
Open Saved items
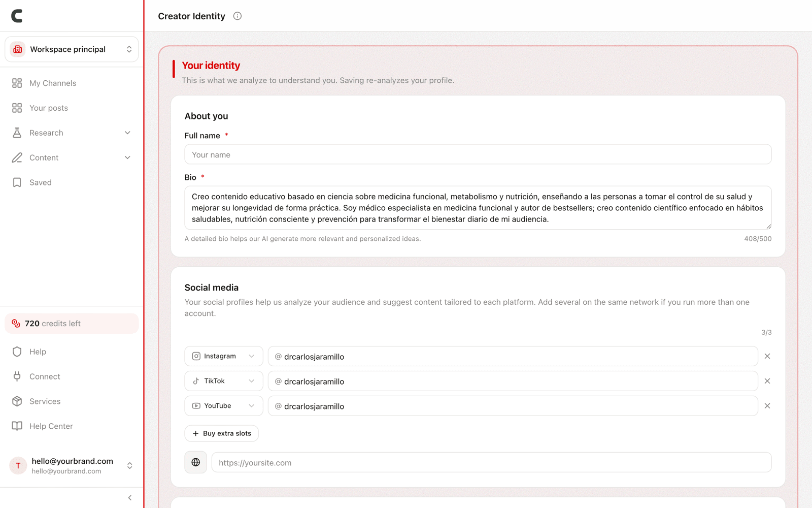click(x=72, y=182)
